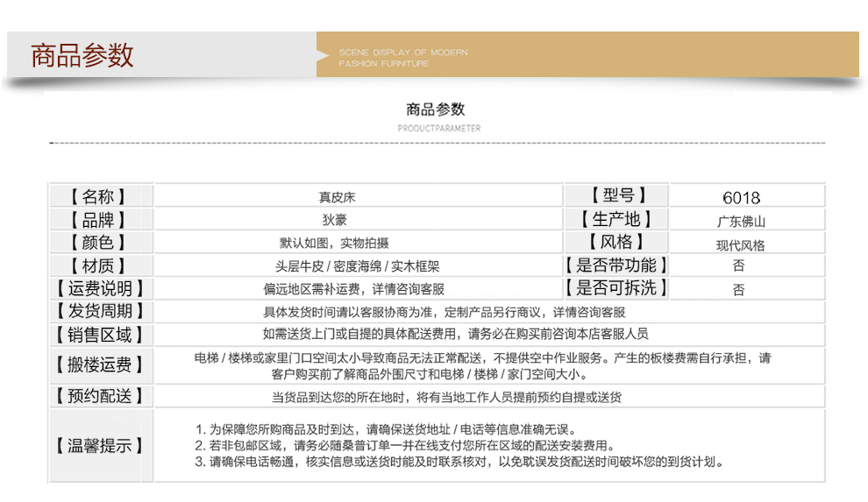This screenshot has width=868, height=502.
Task: Click tip 1 about 送货地址 / 电话
Action: click(x=387, y=429)
